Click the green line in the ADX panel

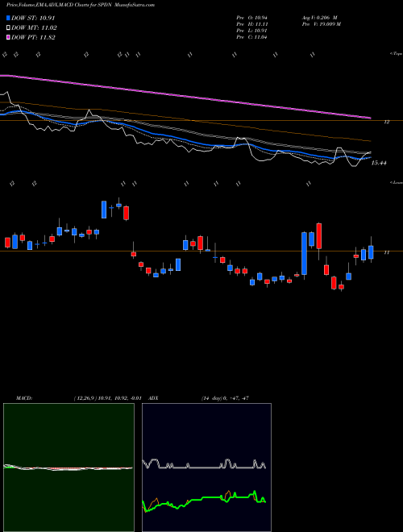204,499
